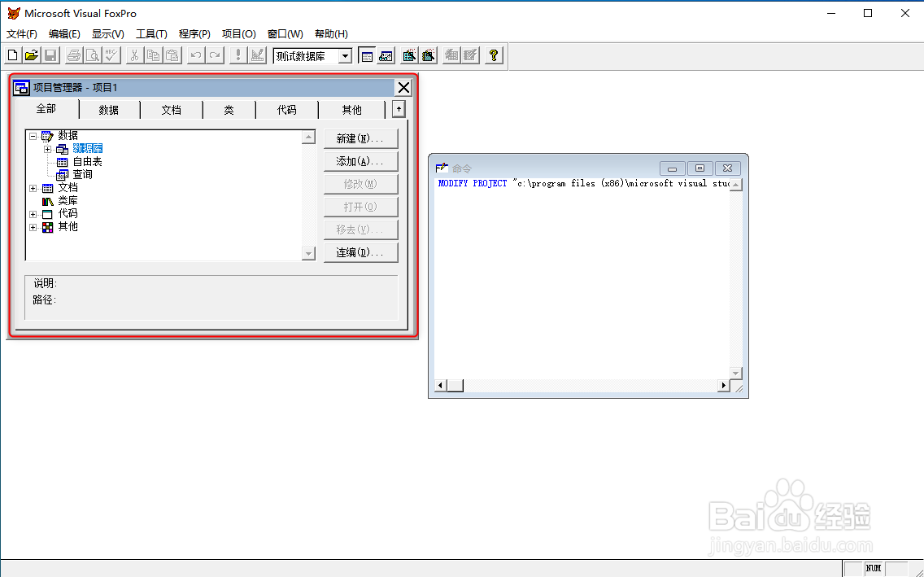The height and width of the screenshot is (577, 924).
Task: Close the Project Manager window
Action: (403, 88)
